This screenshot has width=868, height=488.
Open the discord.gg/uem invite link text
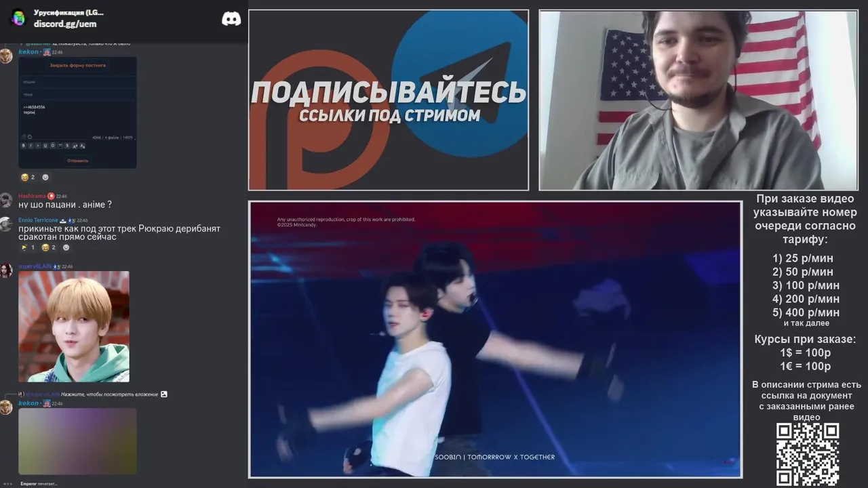click(x=65, y=24)
